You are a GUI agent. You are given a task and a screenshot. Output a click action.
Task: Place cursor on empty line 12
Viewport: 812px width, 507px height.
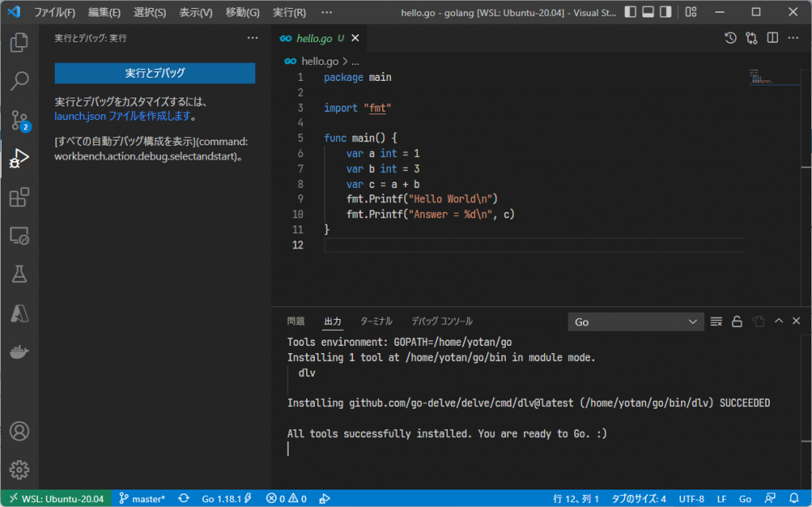534,244
